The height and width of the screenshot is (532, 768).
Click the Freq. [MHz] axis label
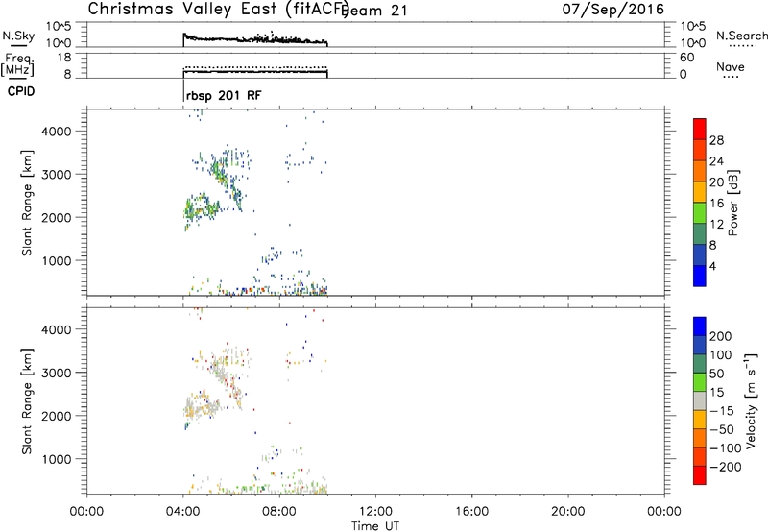pos(17,64)
